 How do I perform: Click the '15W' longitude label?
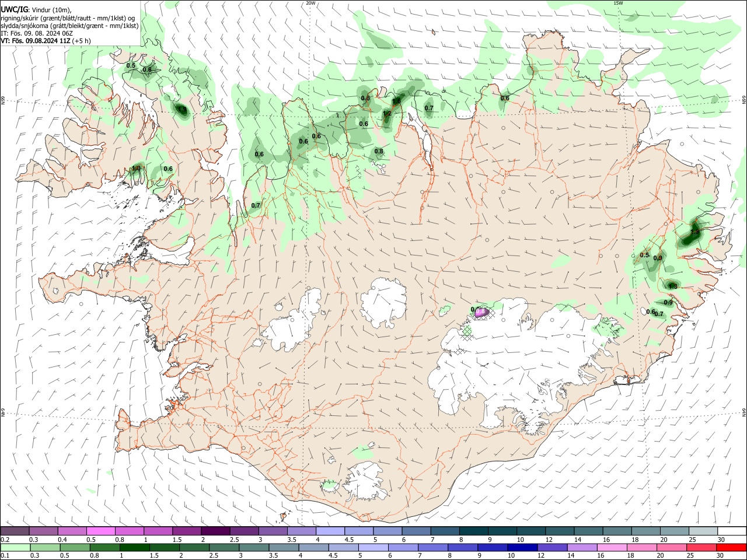tap(618, 3)
